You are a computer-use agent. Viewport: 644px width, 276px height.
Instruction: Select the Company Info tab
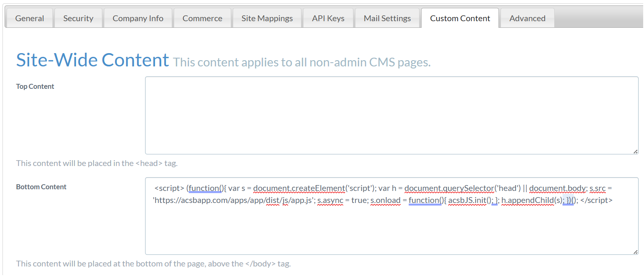click(138, 18)
